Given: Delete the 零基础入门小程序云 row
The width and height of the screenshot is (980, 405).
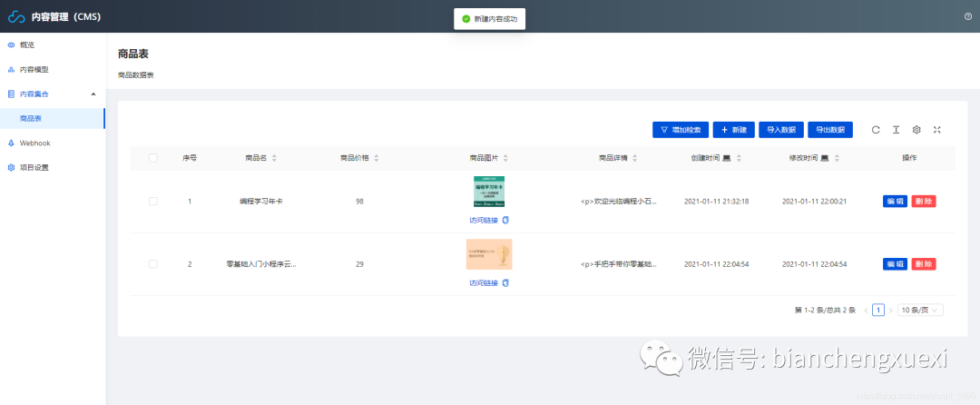Looking at the screenshot, I should click(924, 264).
